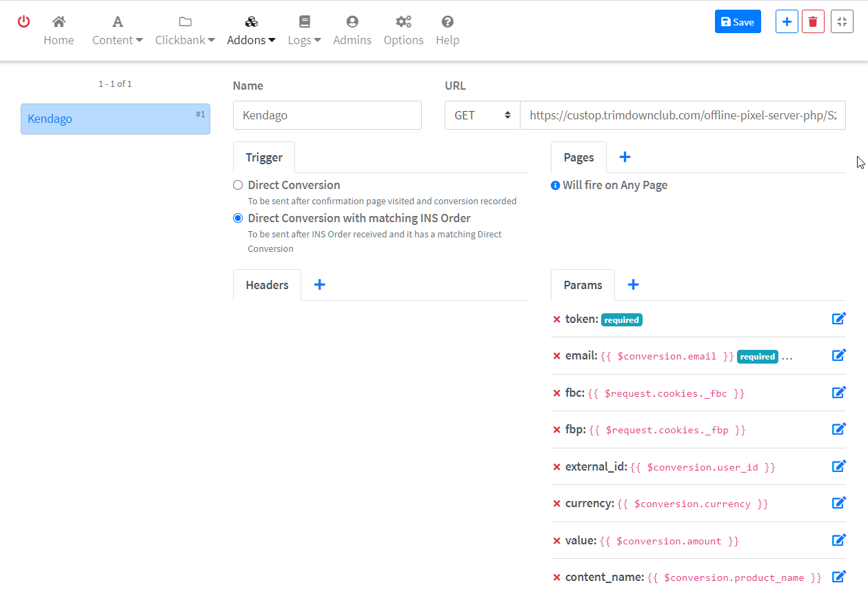Click the red power logout icon

pos(23,21)
